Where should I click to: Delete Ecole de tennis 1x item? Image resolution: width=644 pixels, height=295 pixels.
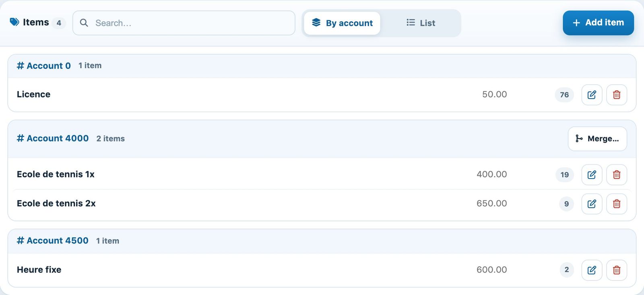pyautogui.click(x=617, y=175)
